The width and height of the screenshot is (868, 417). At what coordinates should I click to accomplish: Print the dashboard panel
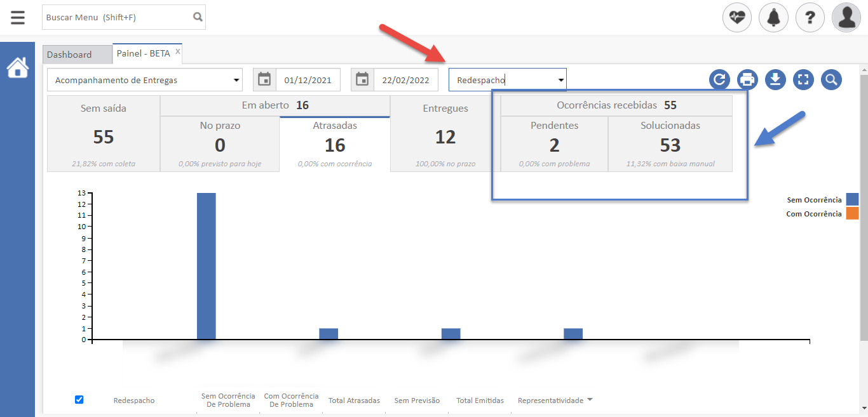click(747, 79)
